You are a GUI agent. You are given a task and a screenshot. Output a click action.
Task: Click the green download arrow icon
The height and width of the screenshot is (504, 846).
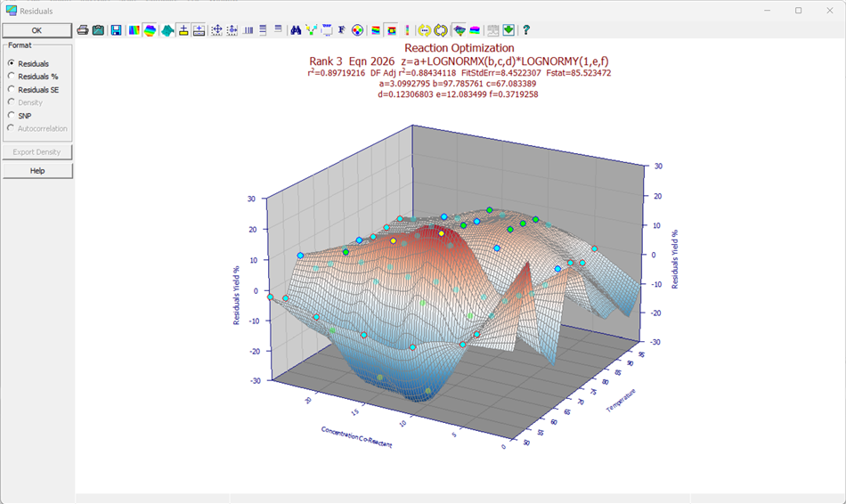pyautogui.click(x=508, y=30)
